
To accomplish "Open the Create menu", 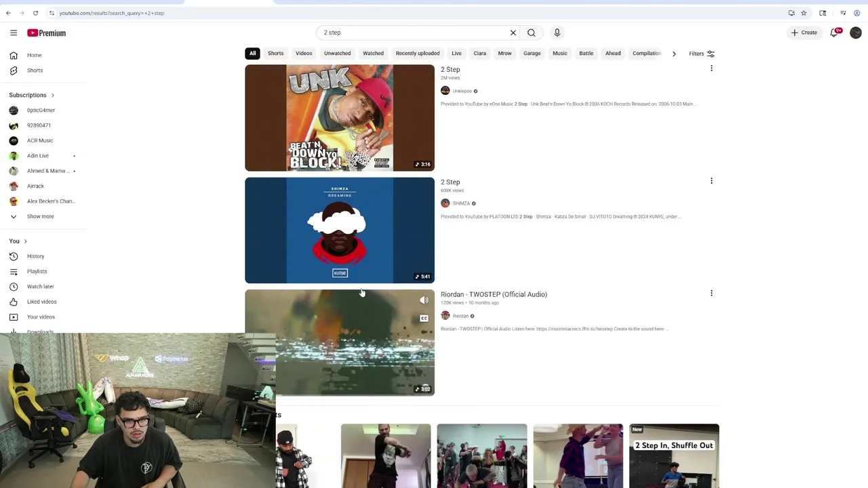I will pyautogui.click(x=804, y=33).
